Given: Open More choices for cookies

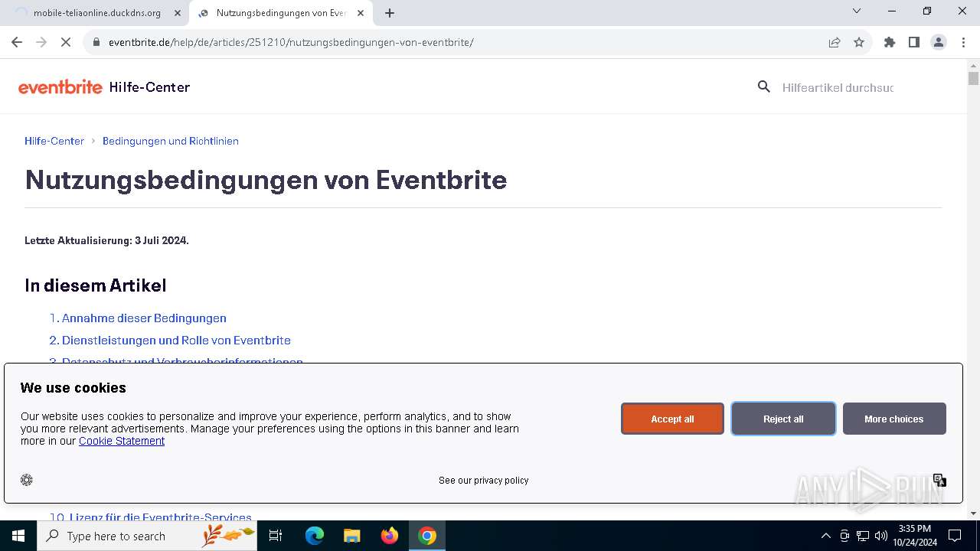Looking at the screenshot, I should click(894, 419).
